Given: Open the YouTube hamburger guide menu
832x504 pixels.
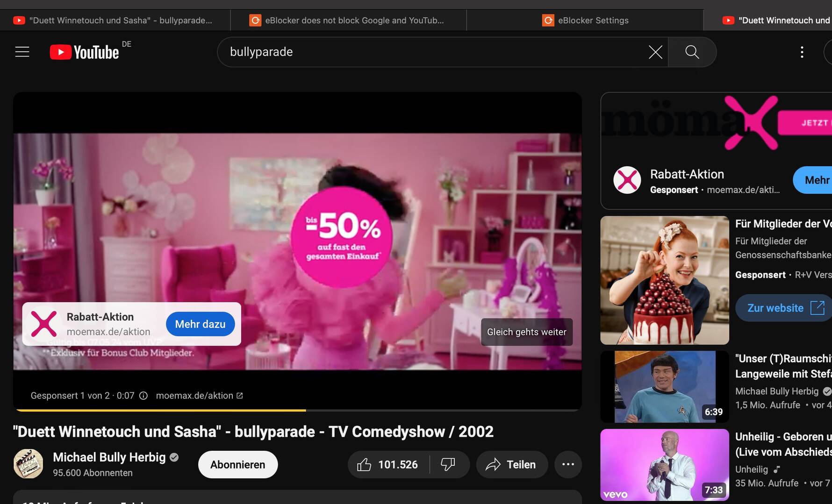Looking at the screenshot, I should 22,51.
